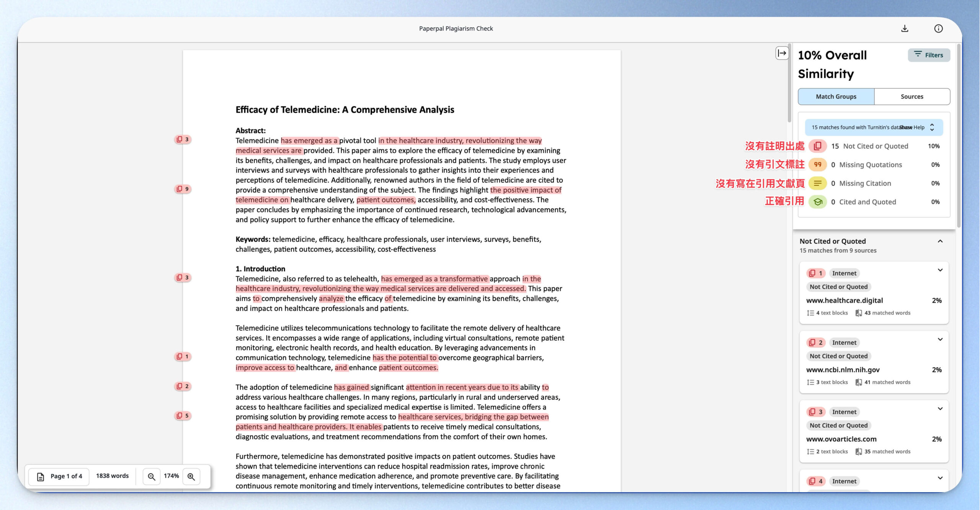The width and height of the screenshot is (980, 510).
Task: Click the 1838 words count
Action: (x=112, y=476)
